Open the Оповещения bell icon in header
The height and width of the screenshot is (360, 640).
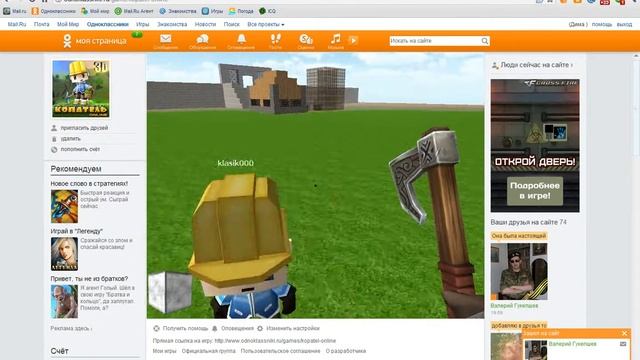tap(242, 39)
